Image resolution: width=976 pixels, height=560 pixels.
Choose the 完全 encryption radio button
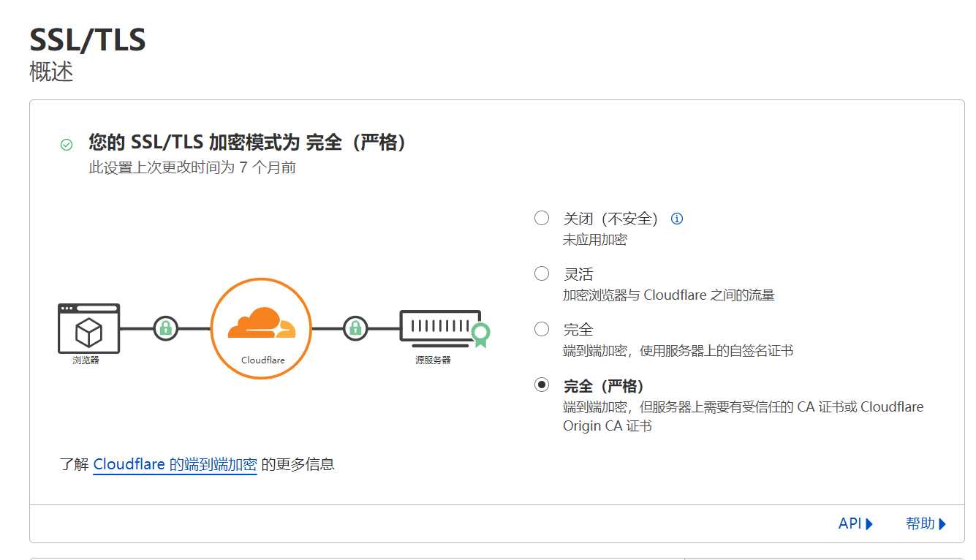pyautogui.click(x=542, y=329)
